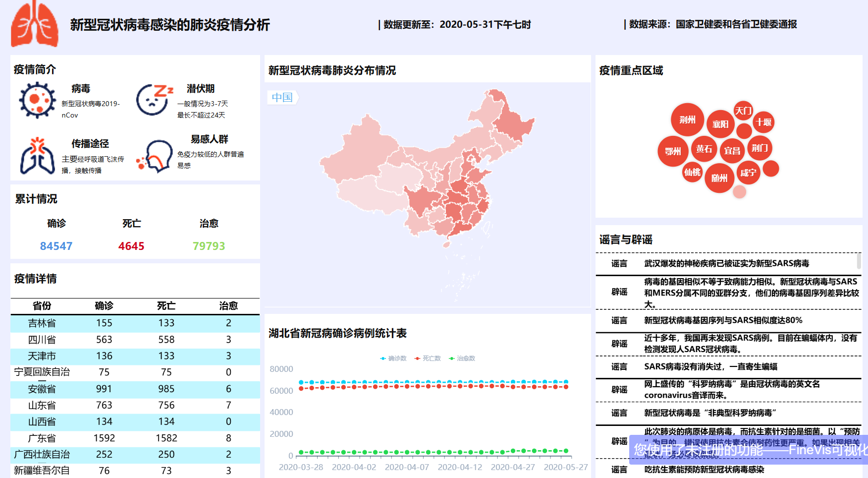This screenshot has width=868, height=478.
Task: Select the 随州 bubble in the chart
Action: pyautogui.click(x=719, y=178)
